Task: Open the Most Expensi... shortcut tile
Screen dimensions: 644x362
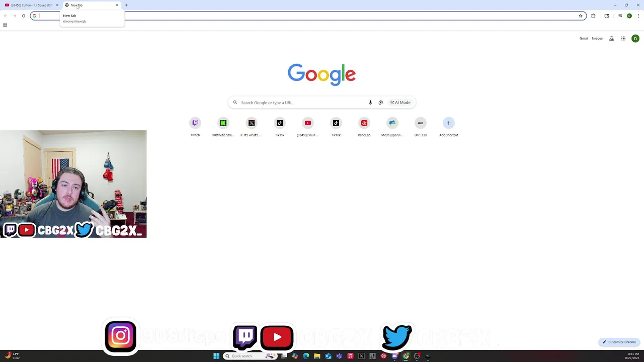Action: point(392,126)
